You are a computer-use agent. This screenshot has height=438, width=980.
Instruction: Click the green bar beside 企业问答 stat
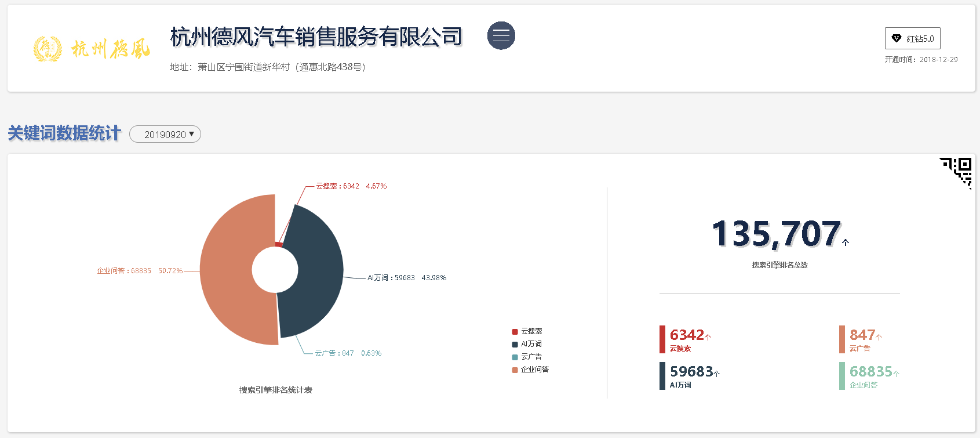842,376
